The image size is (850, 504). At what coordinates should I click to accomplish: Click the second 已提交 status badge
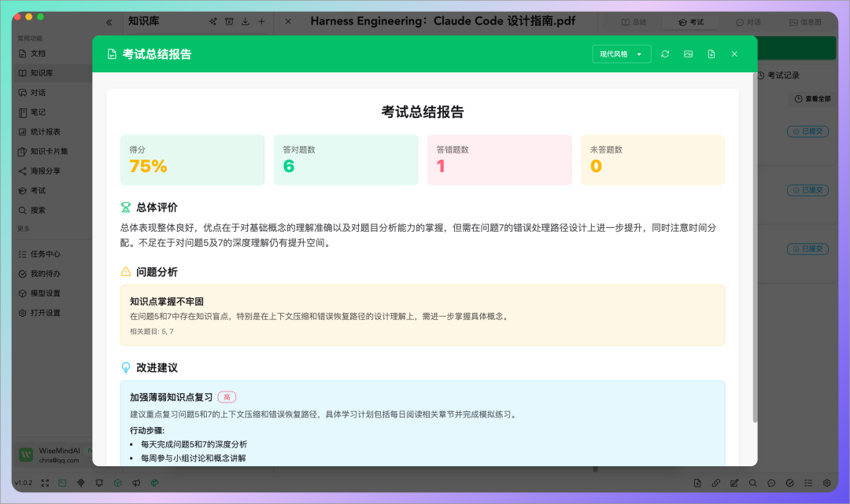807,190
